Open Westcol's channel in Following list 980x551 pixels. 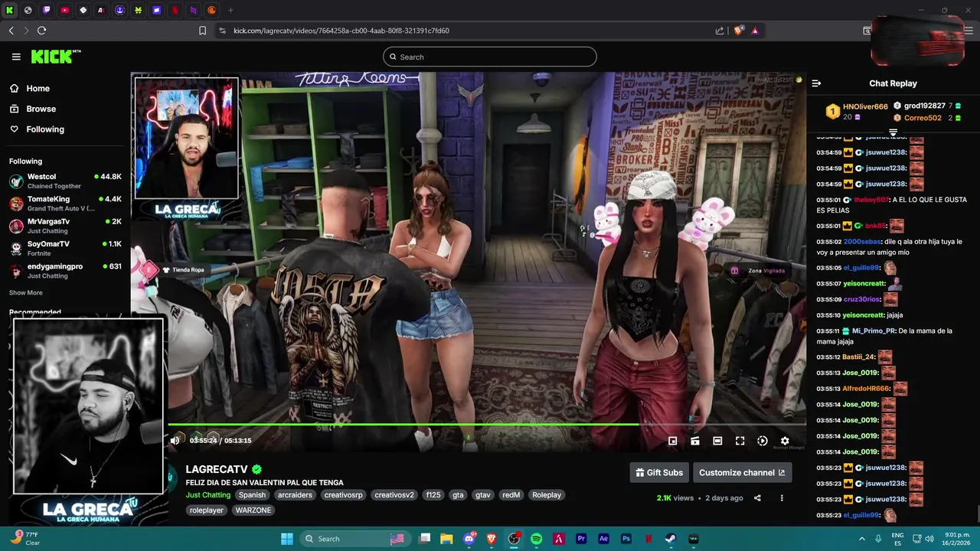(65, 181)
